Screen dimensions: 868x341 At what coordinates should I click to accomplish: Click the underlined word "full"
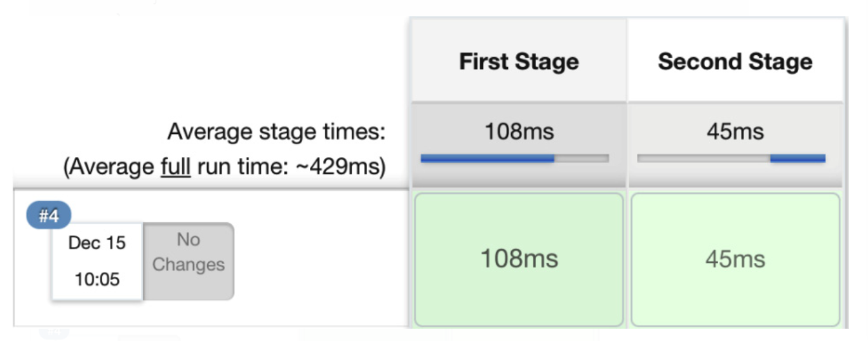point(174,168)
